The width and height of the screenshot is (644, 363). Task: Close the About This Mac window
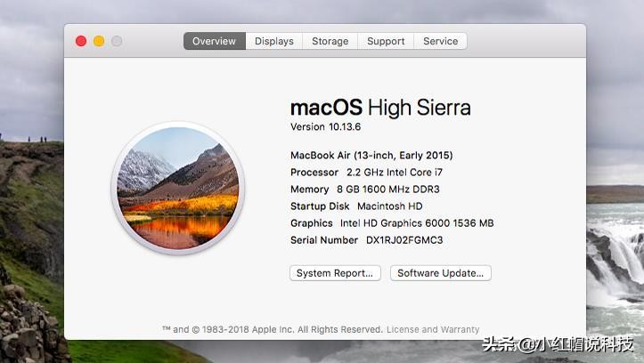tap(81, 41)
